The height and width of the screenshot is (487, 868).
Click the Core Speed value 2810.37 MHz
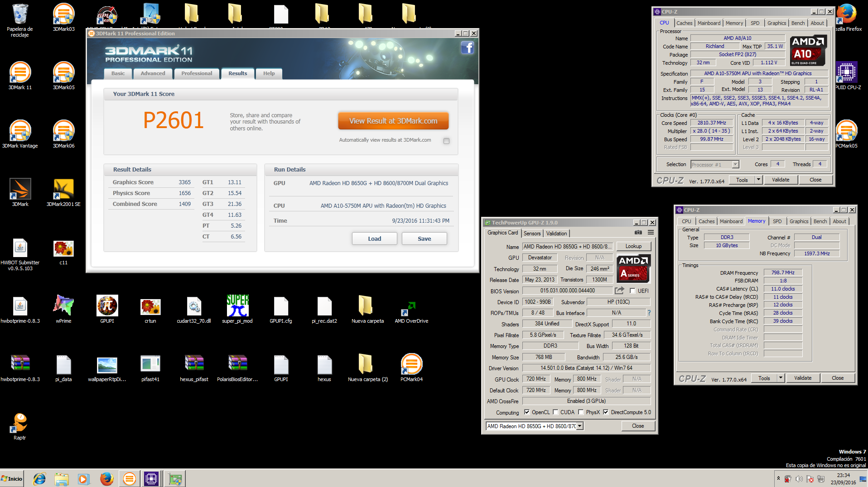(x=711, y=123)
